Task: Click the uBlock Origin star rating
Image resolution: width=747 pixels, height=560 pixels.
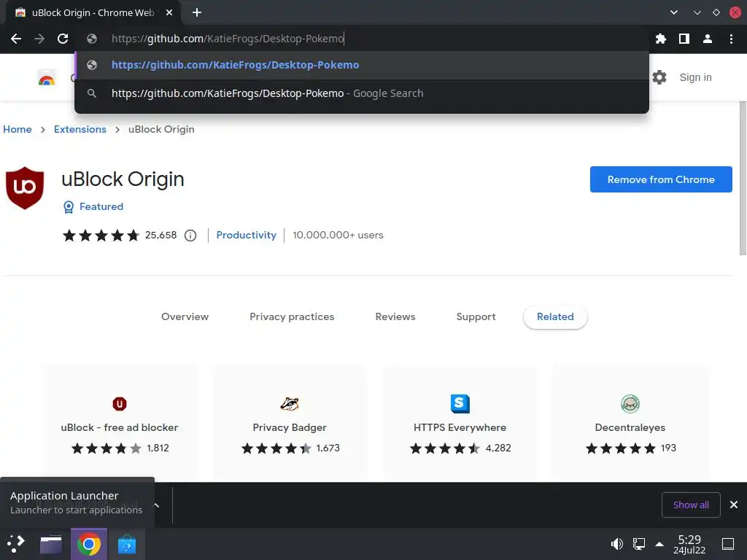Action: click(101, 236)
